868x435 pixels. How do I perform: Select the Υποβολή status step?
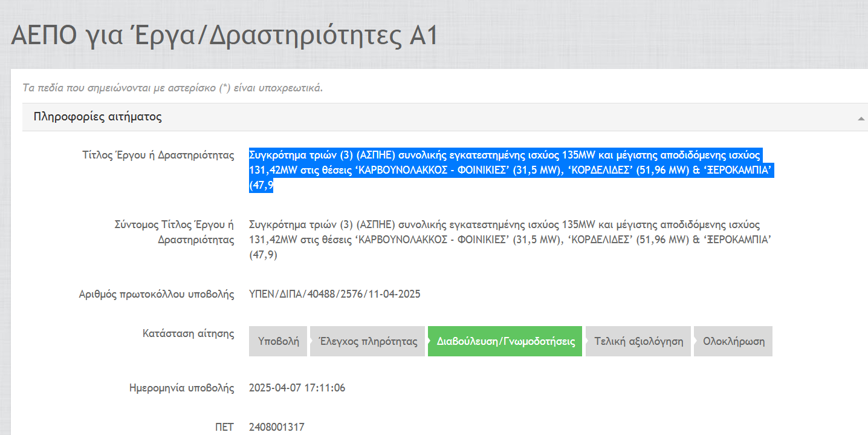click(278, 341)
